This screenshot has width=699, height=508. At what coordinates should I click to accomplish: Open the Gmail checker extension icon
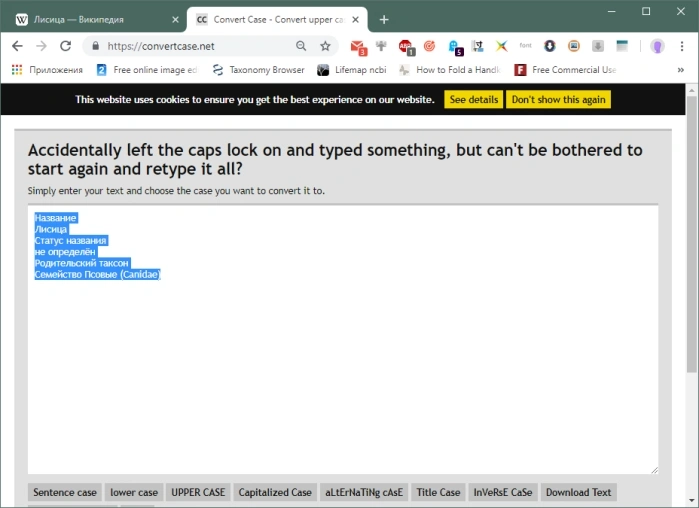tap(358, 47)
